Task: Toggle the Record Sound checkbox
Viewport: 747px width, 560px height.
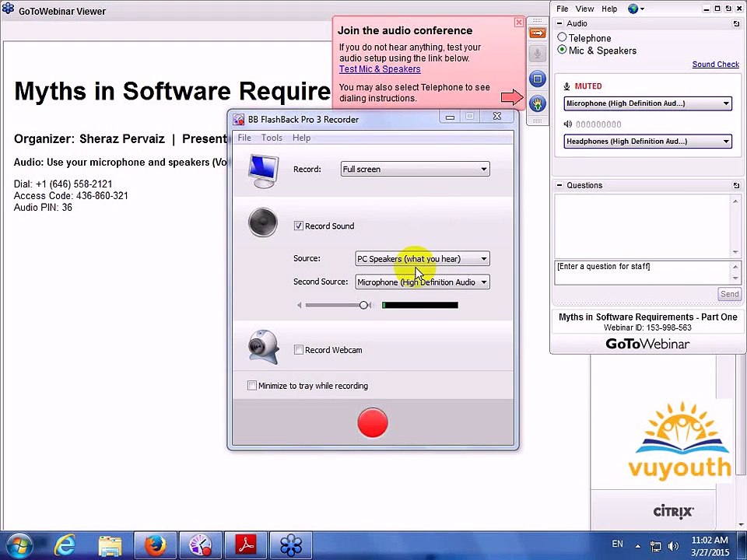Action: (x=298, y=226)
